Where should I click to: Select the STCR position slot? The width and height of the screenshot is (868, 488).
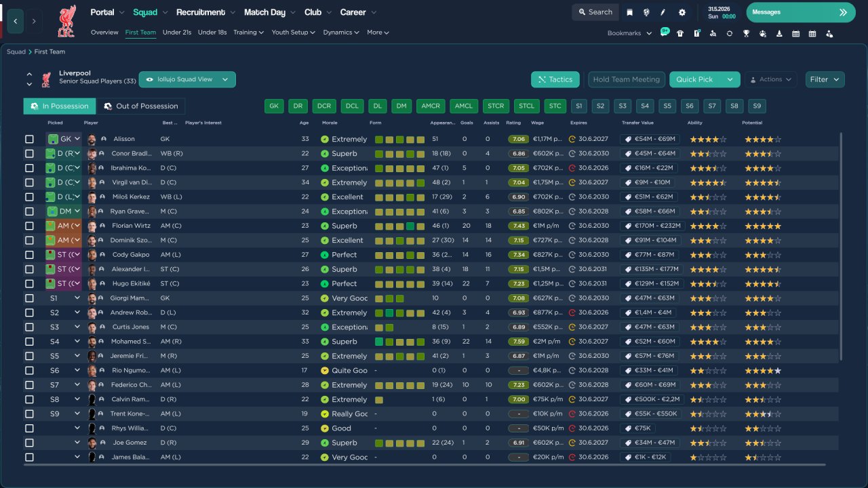[x=496, y=106]
